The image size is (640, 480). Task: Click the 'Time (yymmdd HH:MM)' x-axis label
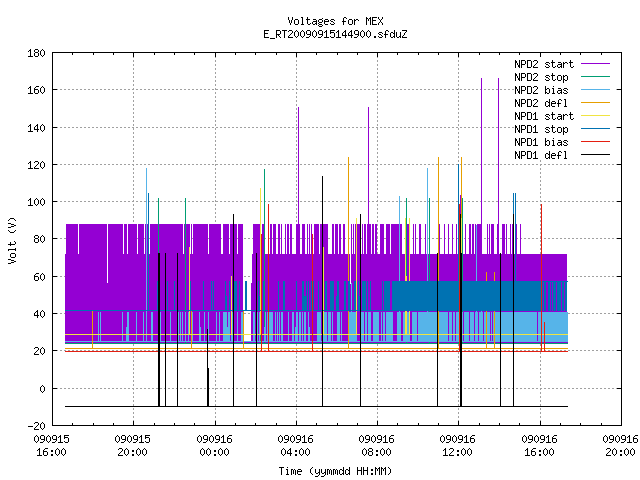[x=335, y=471]
